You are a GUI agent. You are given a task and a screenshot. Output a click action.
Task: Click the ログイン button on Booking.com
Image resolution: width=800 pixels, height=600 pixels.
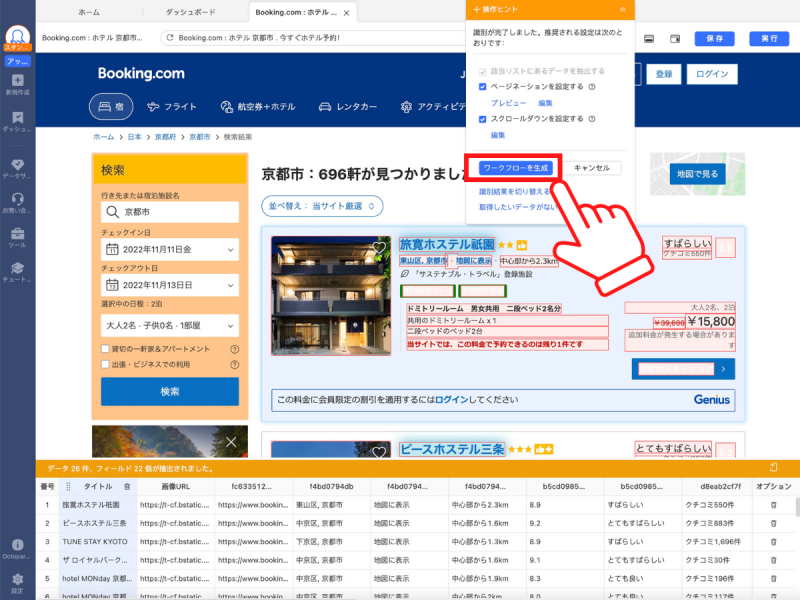712,74
